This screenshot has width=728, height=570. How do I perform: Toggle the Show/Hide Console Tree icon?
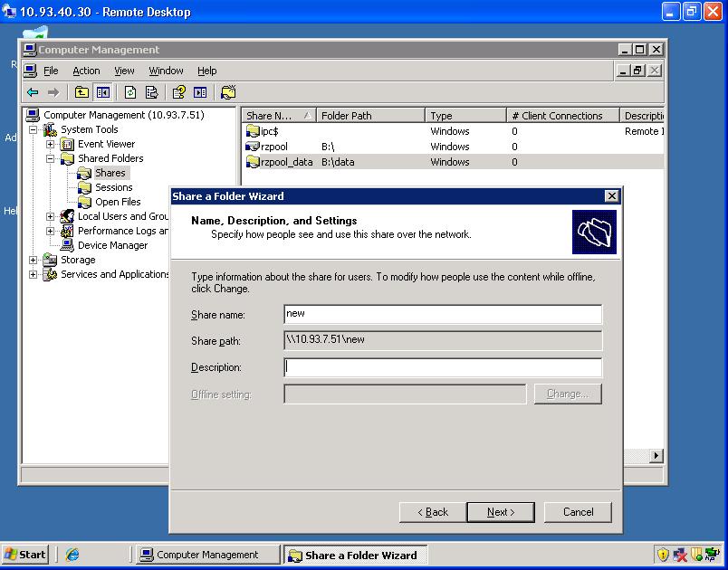point(102,92)
